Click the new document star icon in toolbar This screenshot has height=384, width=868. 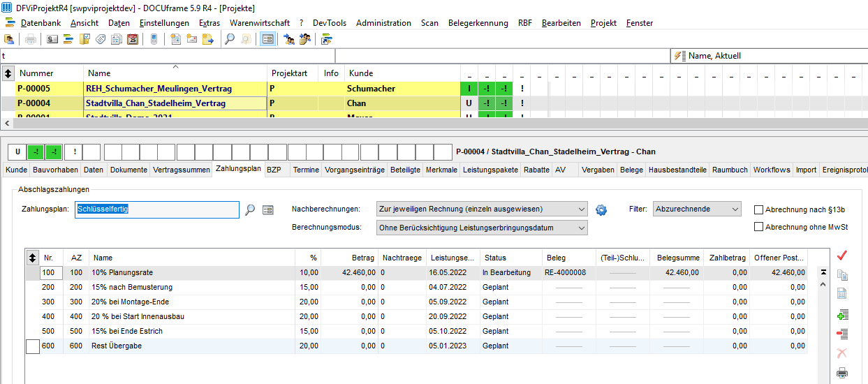[x=176, y=39]
